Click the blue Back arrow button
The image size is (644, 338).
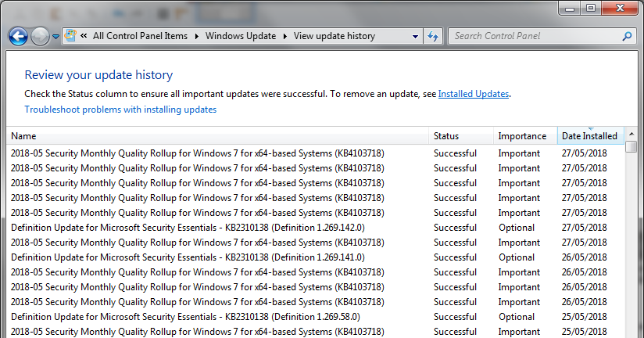18,37
